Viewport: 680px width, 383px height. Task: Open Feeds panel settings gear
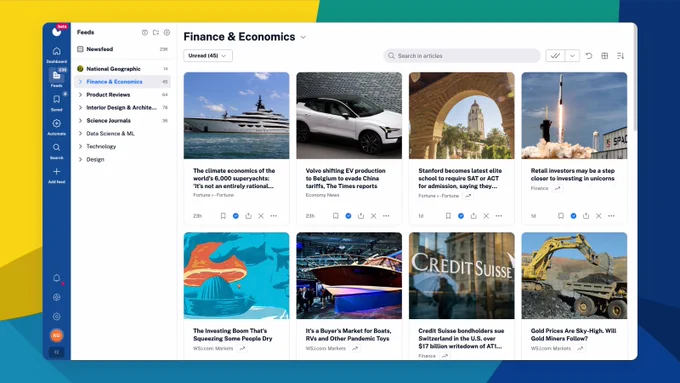point(167,33)
